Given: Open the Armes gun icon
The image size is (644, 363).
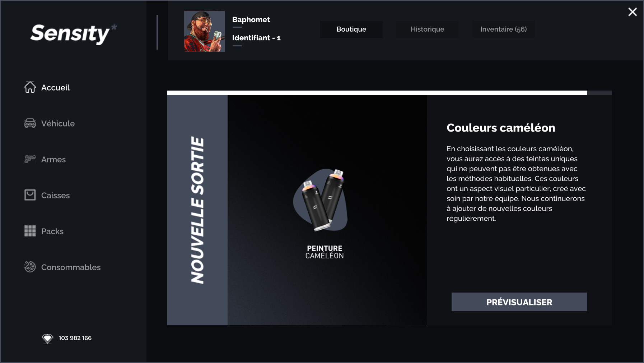Looking at the screenshot, I should [x=30, y=159].
